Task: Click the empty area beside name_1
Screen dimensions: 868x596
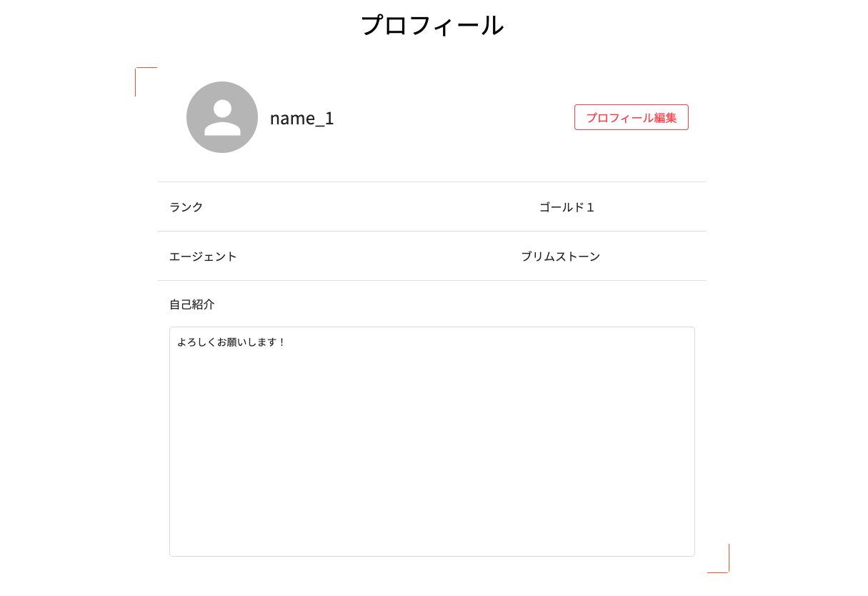Action: 443,118
